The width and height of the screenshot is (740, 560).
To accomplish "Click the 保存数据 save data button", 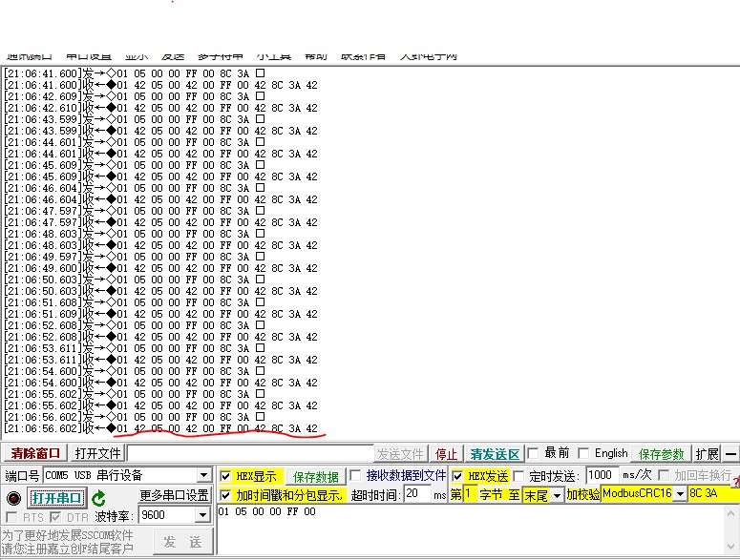I will [x=315, y=476].
